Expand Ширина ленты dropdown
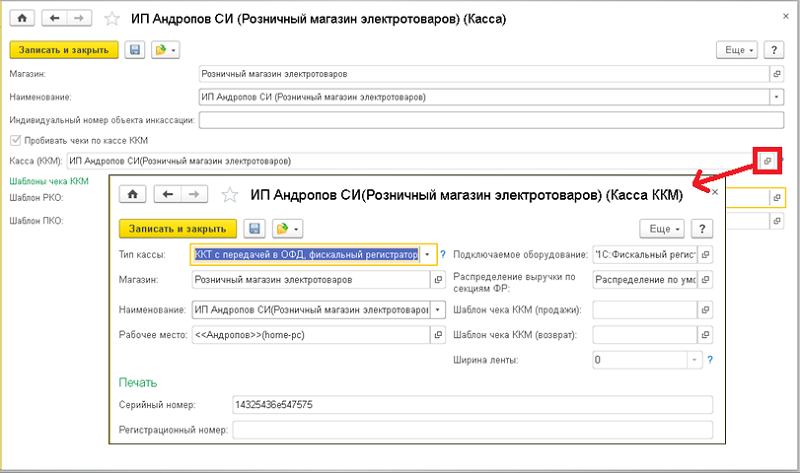This screenshot has height=473, width=800. (x=694, y=360)
